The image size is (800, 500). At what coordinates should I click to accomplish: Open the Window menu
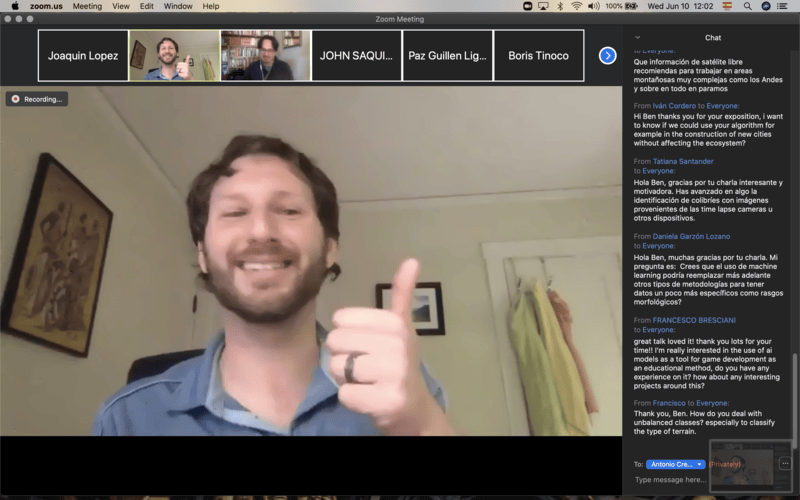tap(178, 6)
